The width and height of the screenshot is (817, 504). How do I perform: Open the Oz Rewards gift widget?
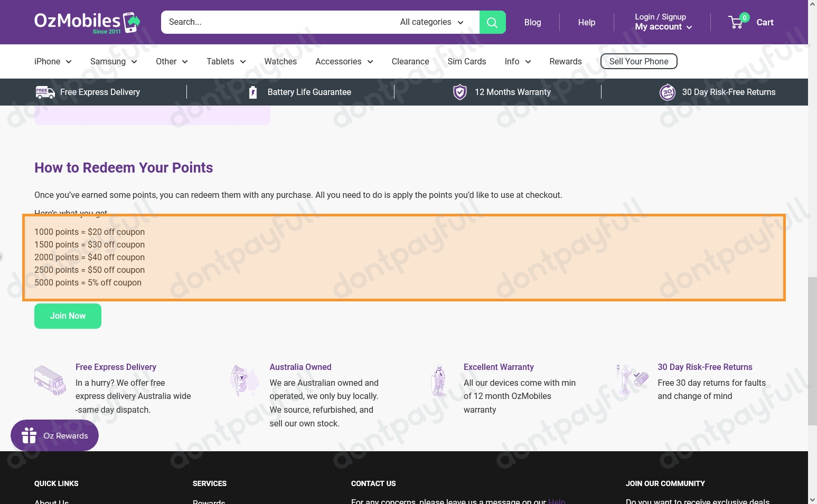coord(54,435)
